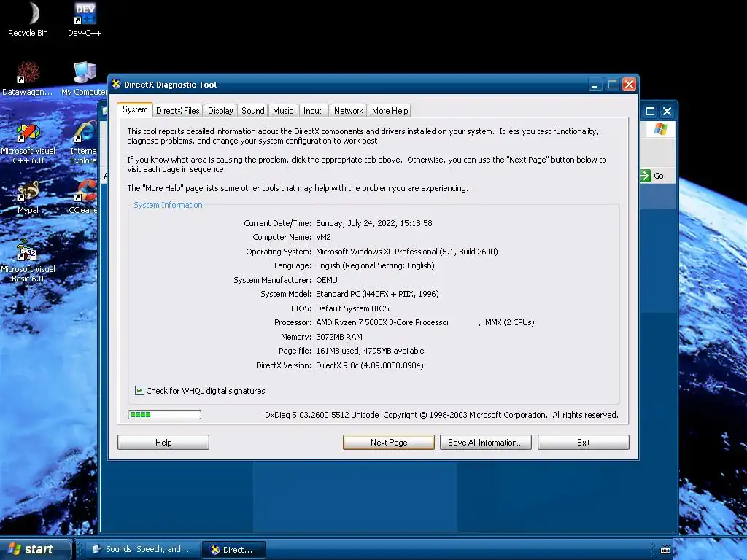
Task: Open Internet Explorer desktop icon
Action: (84, 144)
